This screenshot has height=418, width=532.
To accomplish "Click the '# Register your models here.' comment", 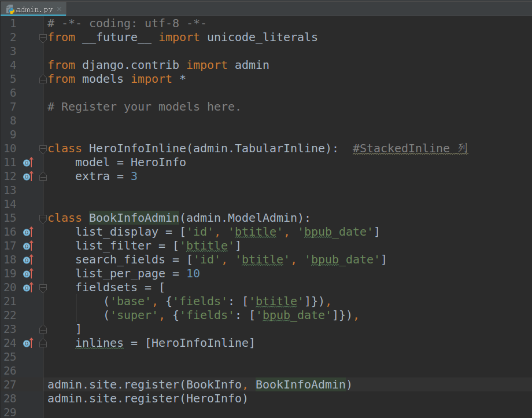I will (144, 107).
